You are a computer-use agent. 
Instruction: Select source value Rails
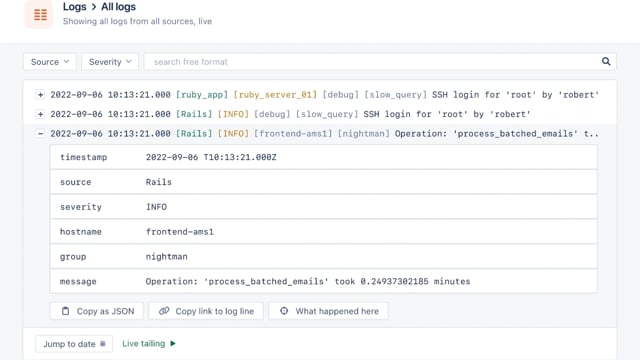coord(159,182)
